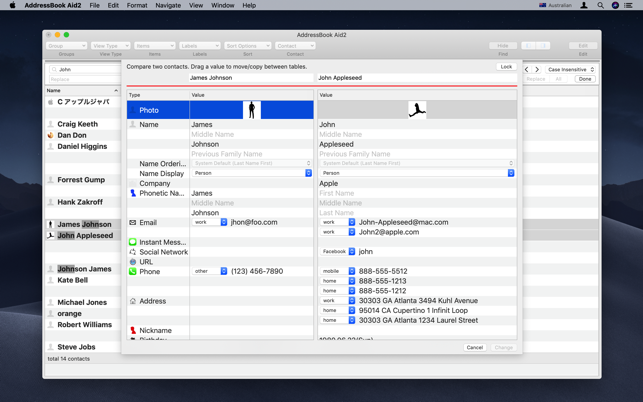Open the Edit menu
Screen dimensions: 643x402
(113, 5)
